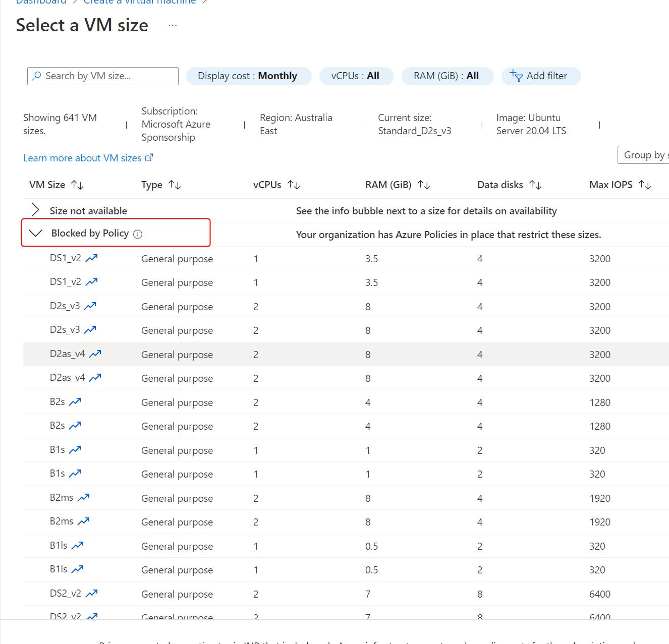Select the highlighted D2as_v4 size row

click(346, 354)
